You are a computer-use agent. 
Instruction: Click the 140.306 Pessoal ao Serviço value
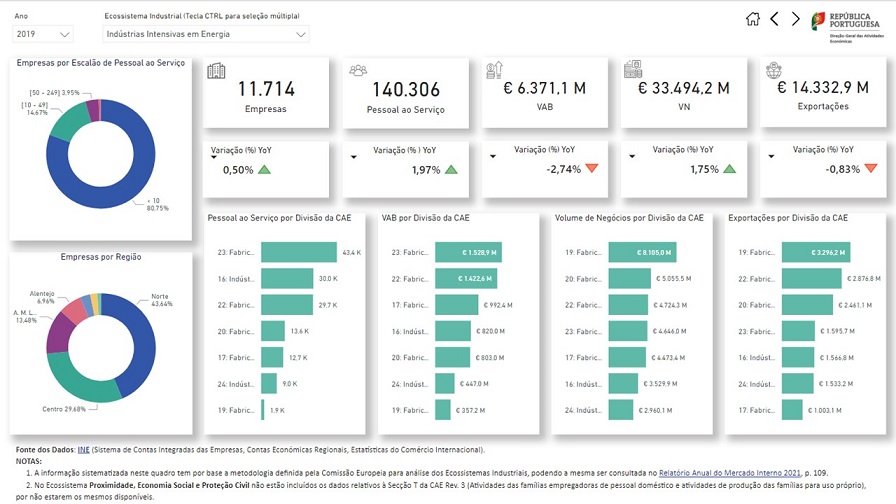[406, 89]
